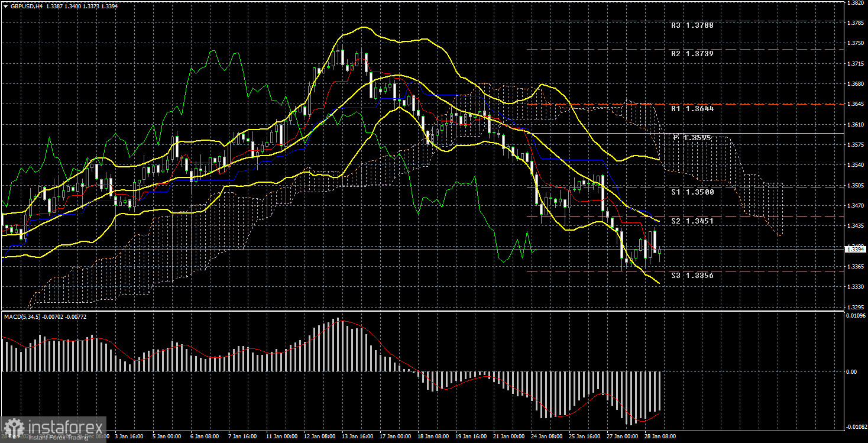
Task: Click price axis value 1.3610
Action: 856,124
